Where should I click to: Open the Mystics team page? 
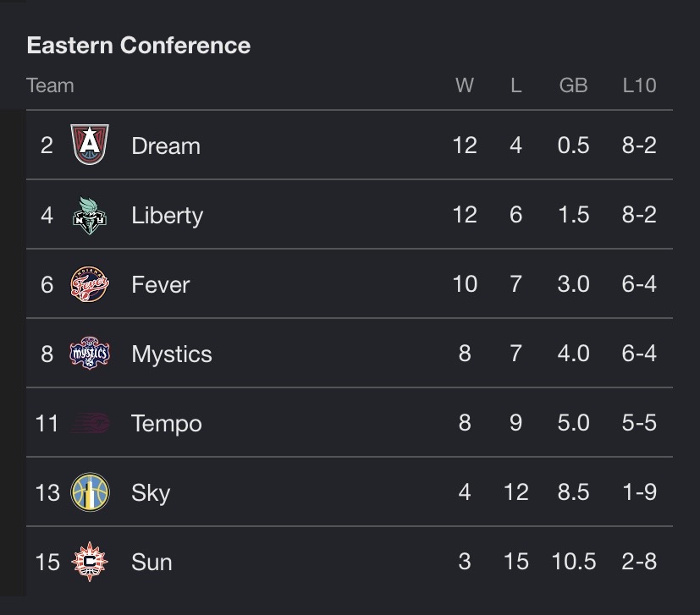[x=172, y=354]
